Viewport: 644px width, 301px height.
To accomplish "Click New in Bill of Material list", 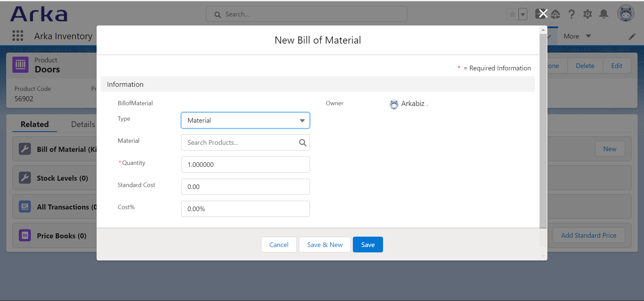I will pyautogui.click(x=610, y=149).
